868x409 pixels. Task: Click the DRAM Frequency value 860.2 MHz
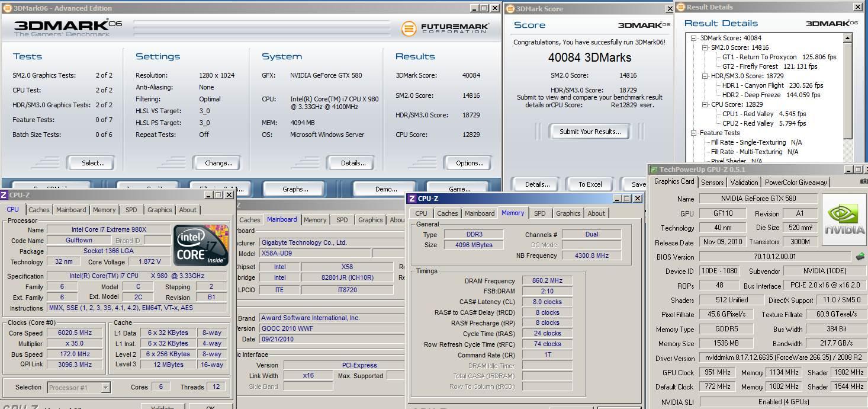tap(547, 281)
